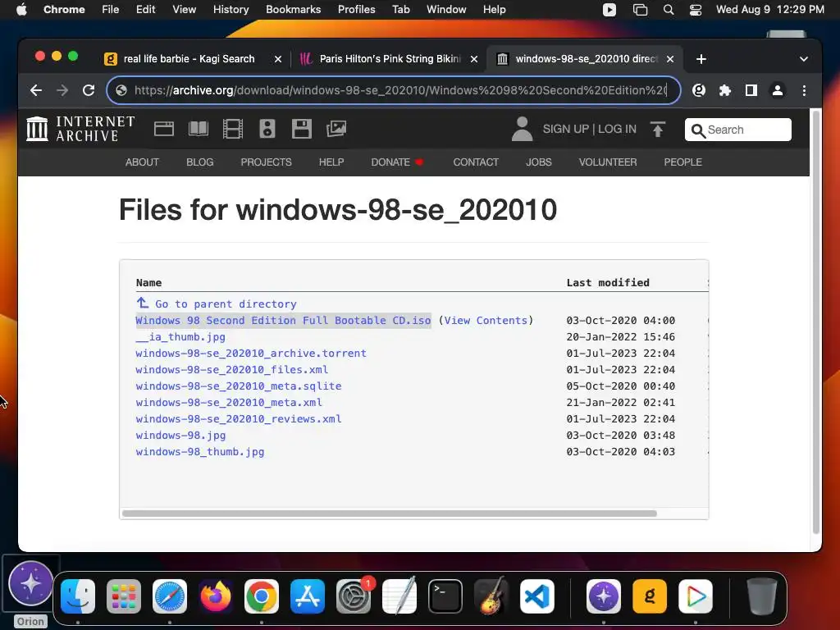Viewport: 840px width, 630px height.
Task: Open the Internet Archive home logo
Action: (80, 129)
